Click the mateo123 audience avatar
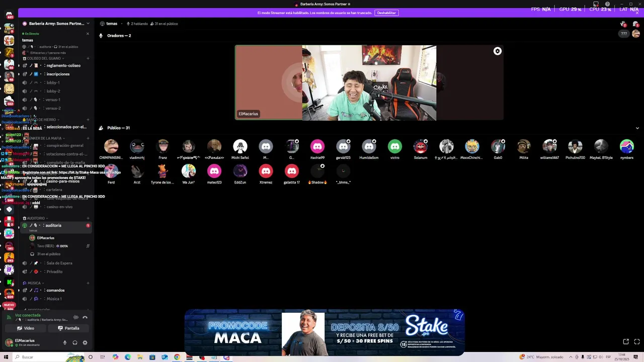 (214, 171)
